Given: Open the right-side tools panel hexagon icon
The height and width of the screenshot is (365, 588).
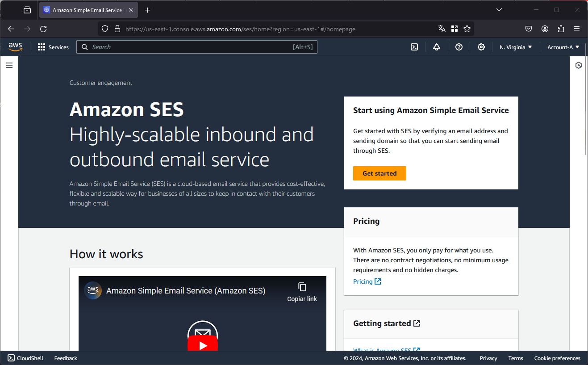Looking at the screenshot, I should point(579,65).
